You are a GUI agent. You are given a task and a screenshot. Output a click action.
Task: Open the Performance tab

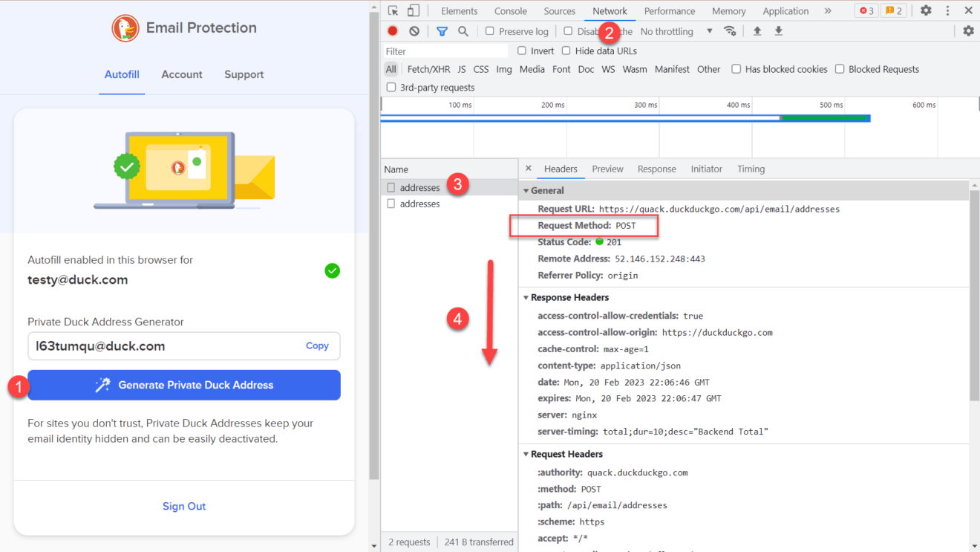(x=670, y=11)
